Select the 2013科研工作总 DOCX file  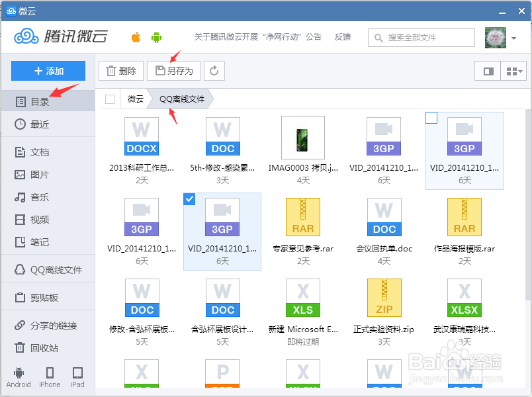[x=142, y=136]
